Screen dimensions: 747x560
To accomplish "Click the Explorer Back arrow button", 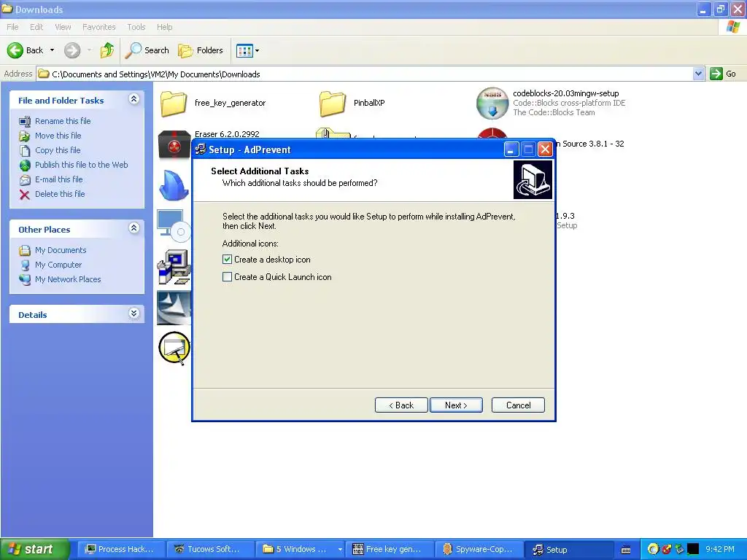I will pos(25,50).
